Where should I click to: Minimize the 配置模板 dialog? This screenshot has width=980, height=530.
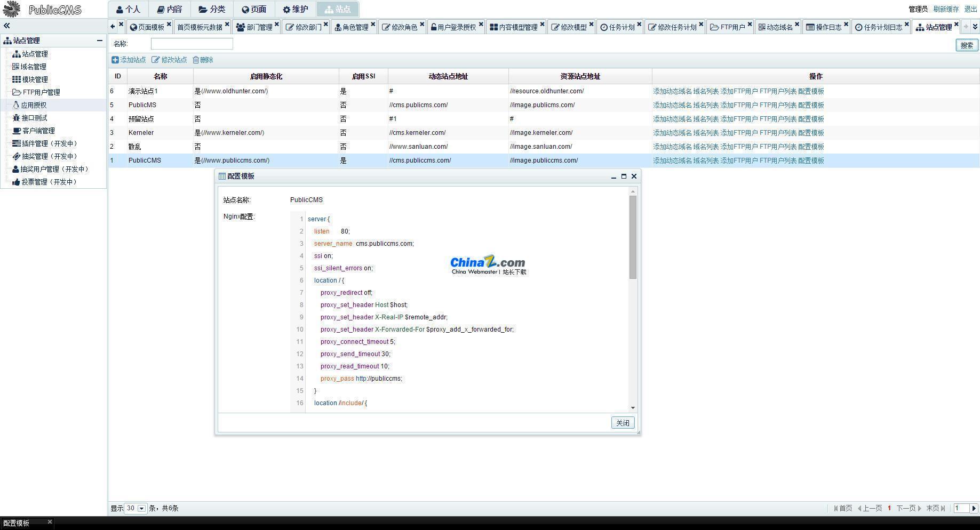614,176
